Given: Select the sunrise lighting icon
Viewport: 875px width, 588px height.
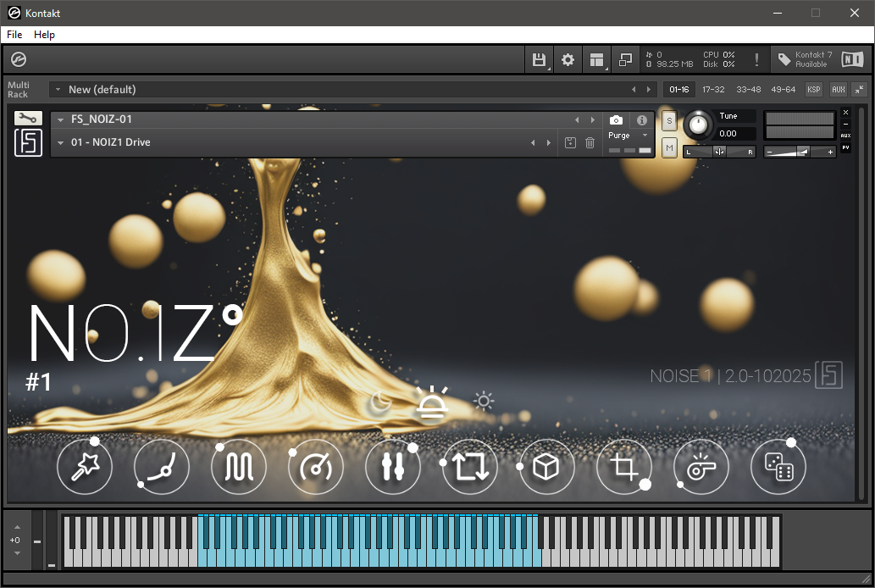Looking at the screenshot, I should (x=432, y=402).
